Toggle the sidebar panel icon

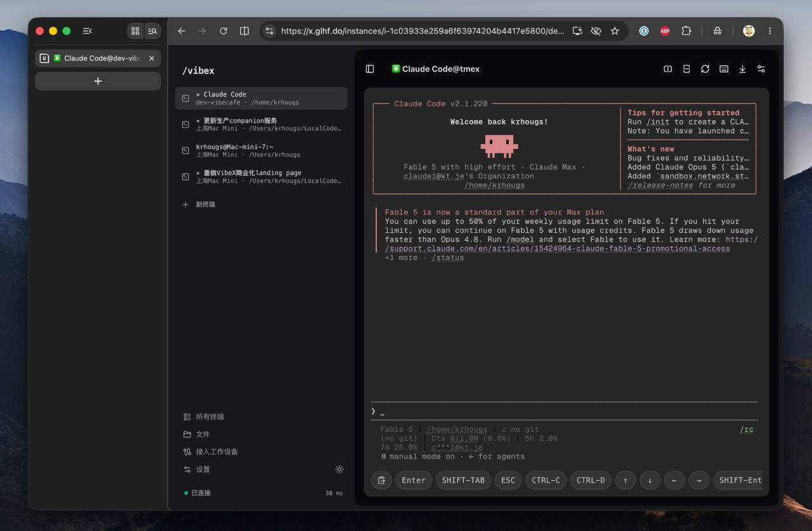point(370,69)
